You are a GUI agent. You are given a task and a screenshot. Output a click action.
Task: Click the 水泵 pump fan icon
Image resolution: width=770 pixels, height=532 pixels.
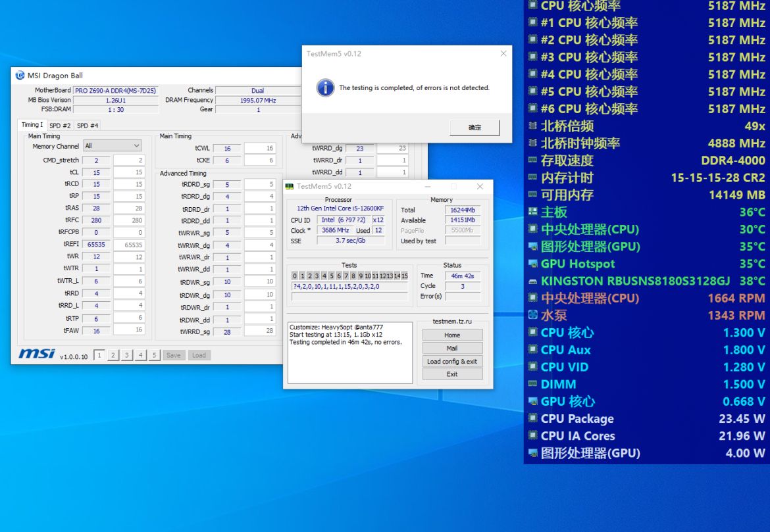point(532,315)
